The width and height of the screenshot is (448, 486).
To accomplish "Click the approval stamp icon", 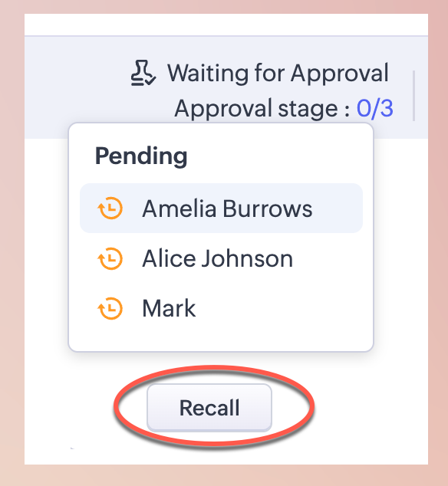I will (143, 73).
